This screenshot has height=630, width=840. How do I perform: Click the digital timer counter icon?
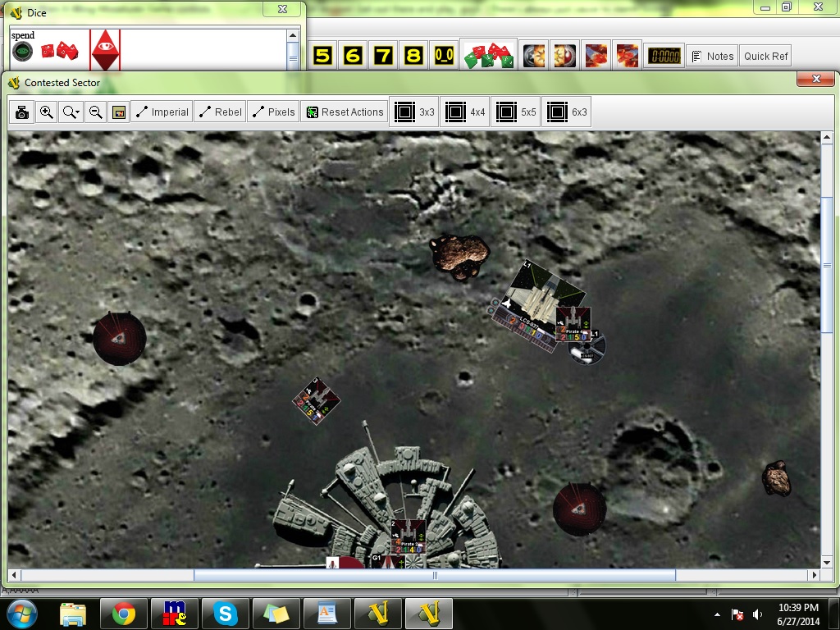click(x=663, y=56)
